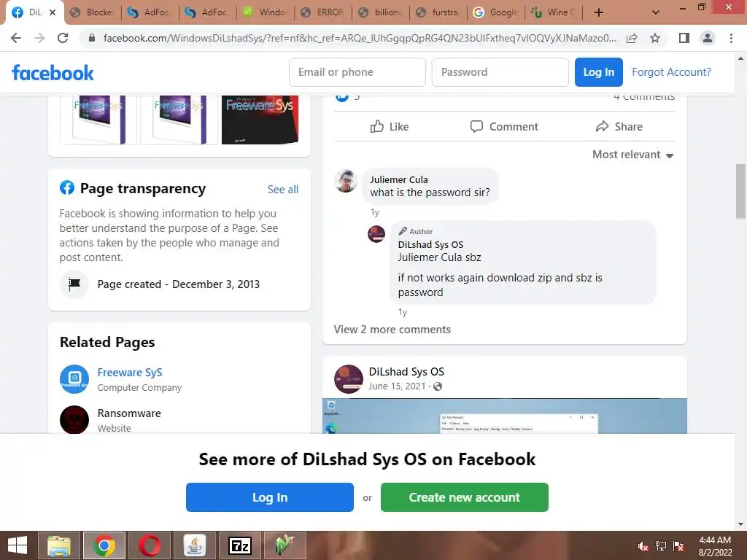Click the Freeware SyS page icon
Screen dimensions: 747x560
[74, 379]
